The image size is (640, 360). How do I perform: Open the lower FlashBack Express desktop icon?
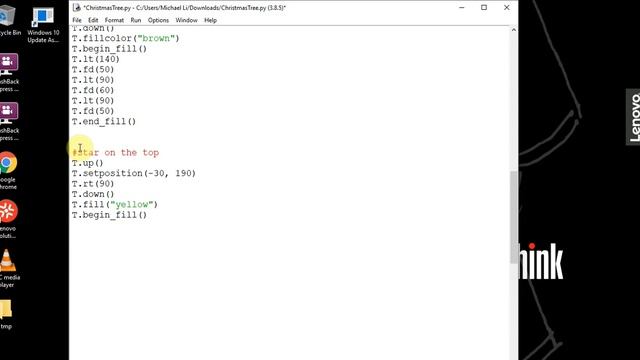click(9, 122)
